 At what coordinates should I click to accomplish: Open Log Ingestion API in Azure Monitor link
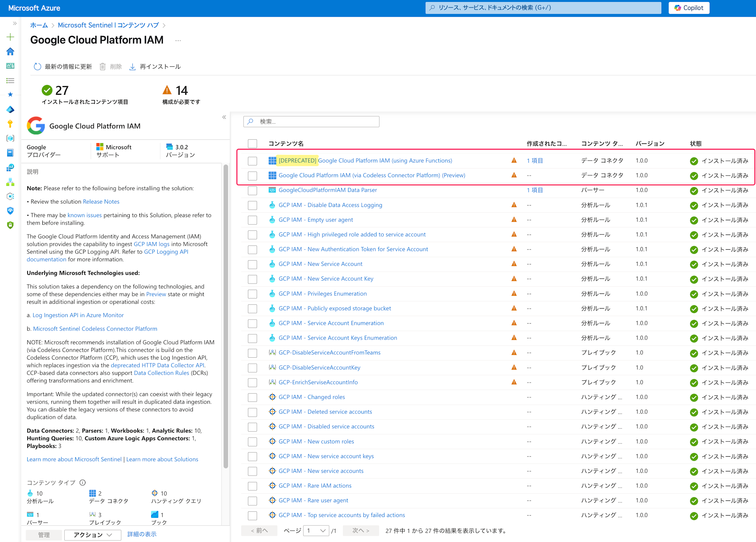78,315
